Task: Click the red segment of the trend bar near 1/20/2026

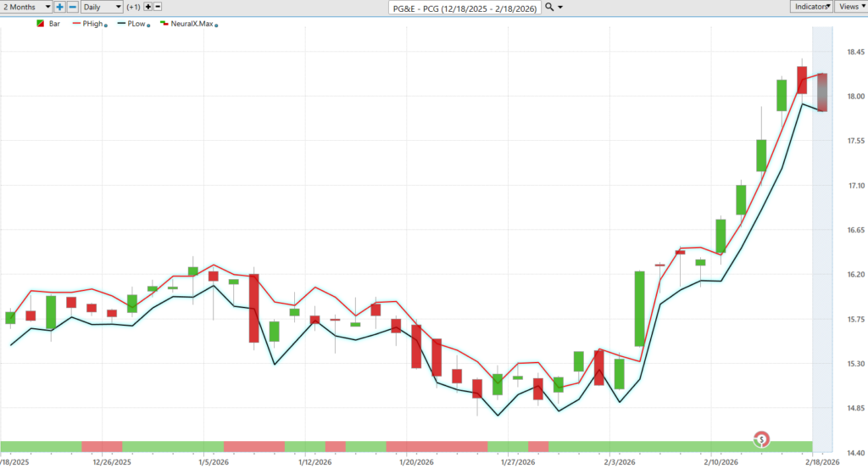Action: (436, 446)
